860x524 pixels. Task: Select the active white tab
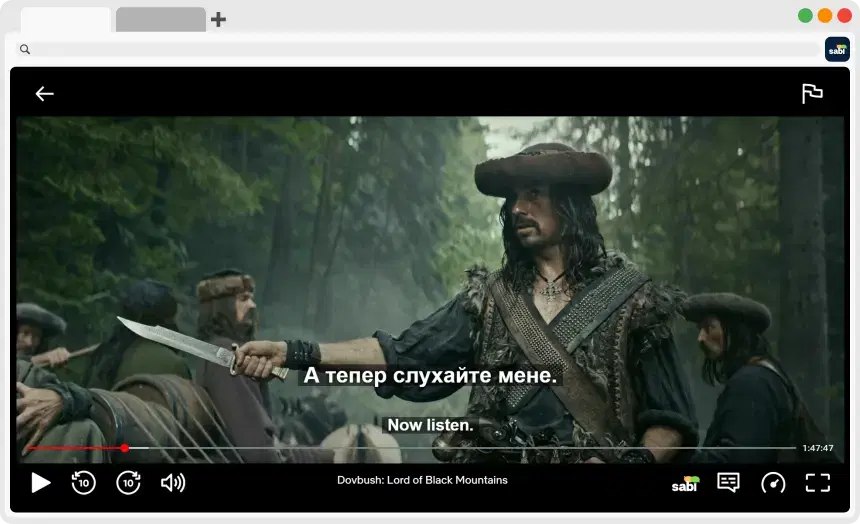pyautogui.click(x=66, y=20)
